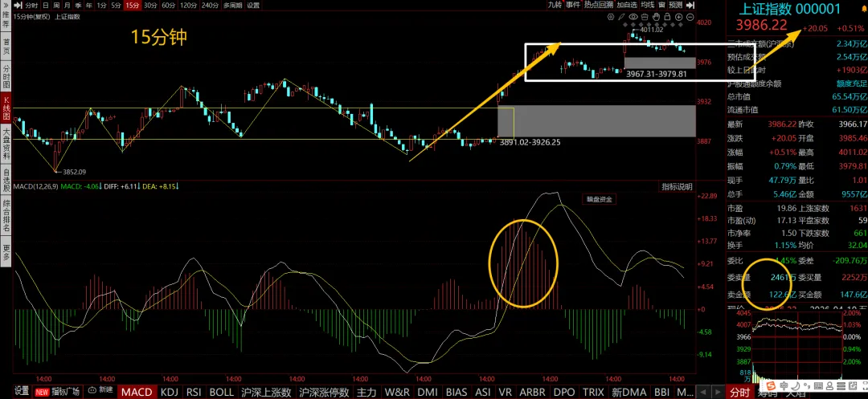Toggle the eye visibility icon on chart
The image size is (868, 399).
[633, 17]
